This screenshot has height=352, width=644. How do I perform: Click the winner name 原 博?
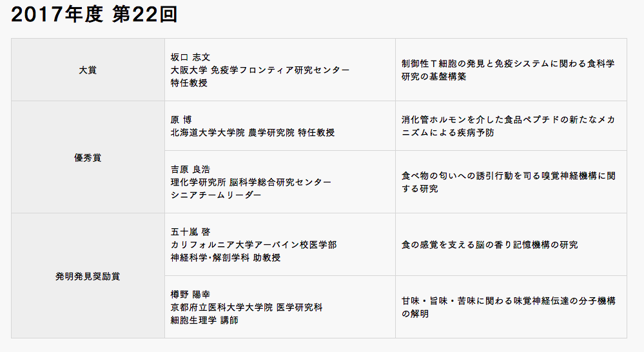(x=182, y=119)
